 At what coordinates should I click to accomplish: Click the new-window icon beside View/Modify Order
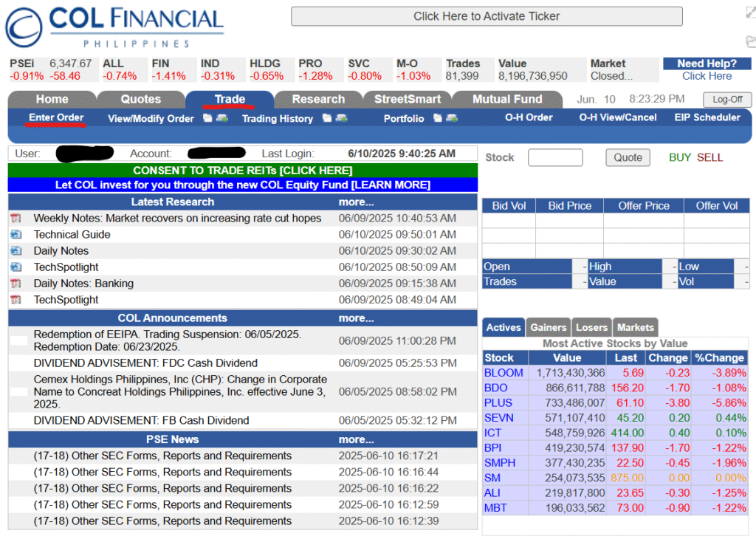207,118
